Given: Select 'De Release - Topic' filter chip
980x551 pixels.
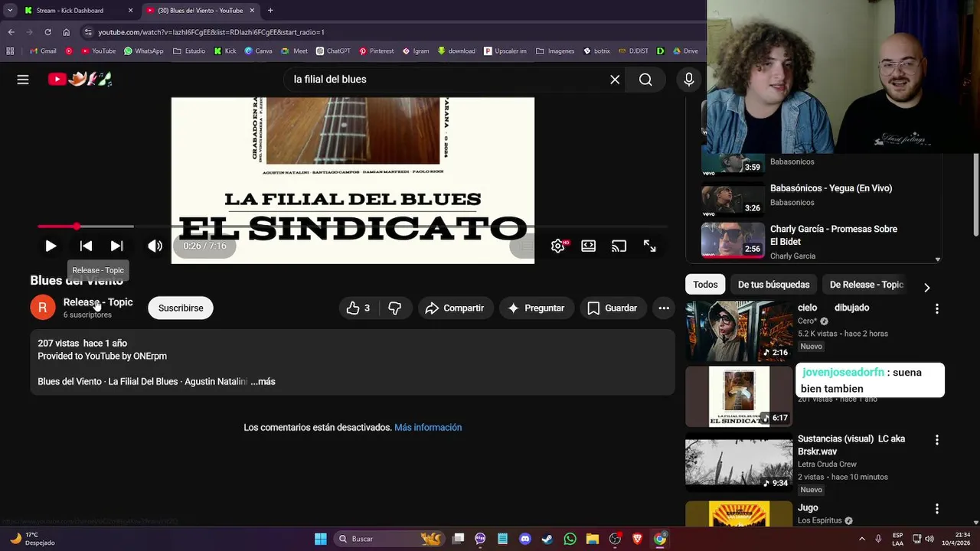Looking at the screenshot, I should click(x=866, y=285).
